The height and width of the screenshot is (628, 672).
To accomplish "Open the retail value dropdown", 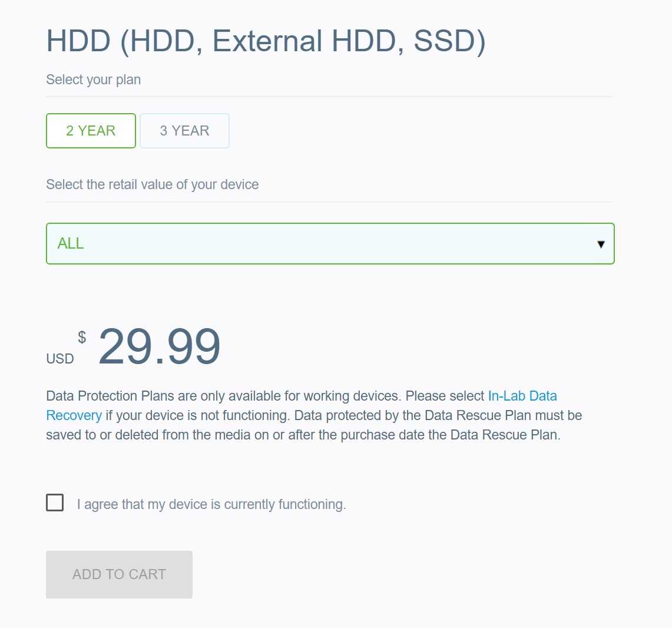I will coord(330,243).
